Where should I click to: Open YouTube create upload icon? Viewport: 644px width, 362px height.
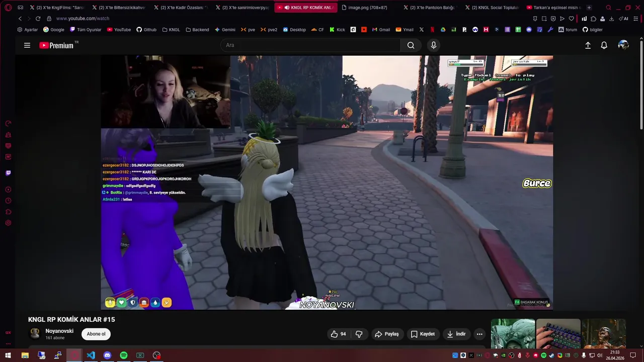(588, 45)
